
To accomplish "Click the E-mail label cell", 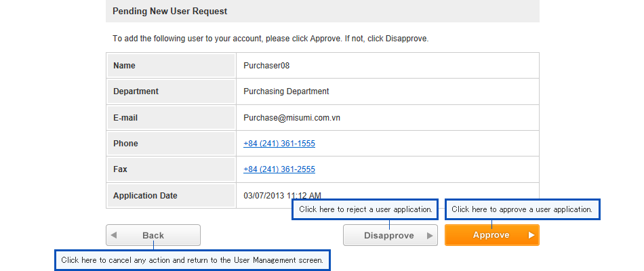I will click(x=171, y=117).
